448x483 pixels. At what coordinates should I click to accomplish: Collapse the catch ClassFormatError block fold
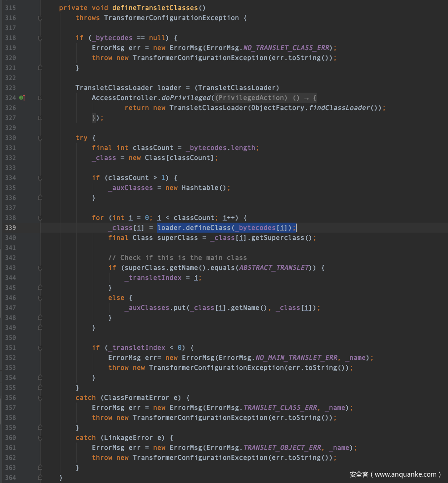40,398
